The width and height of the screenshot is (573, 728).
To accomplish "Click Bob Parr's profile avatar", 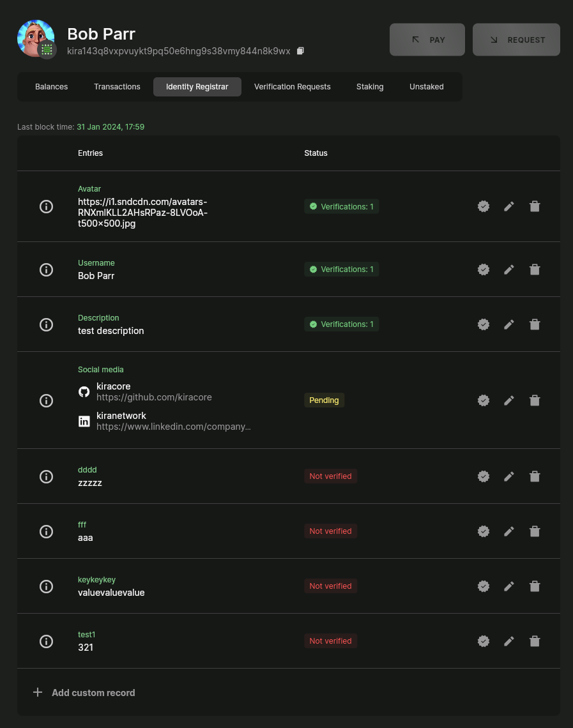I will (x=36, y=38).
